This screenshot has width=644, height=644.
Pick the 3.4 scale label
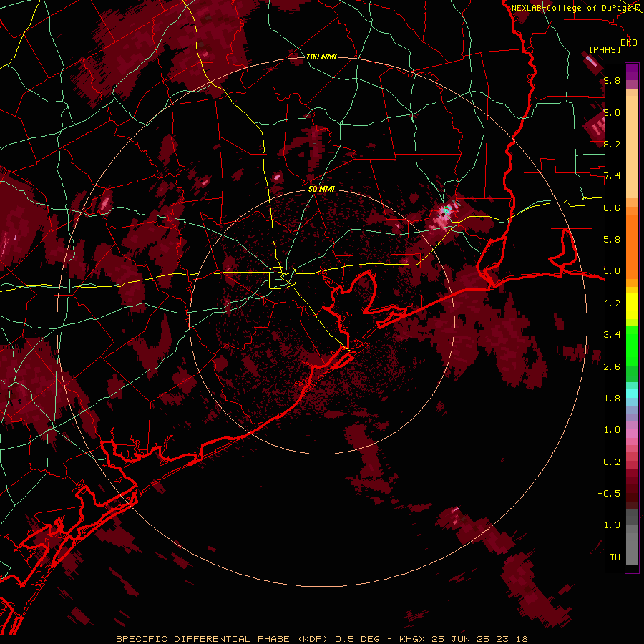(x=612, y=335)
